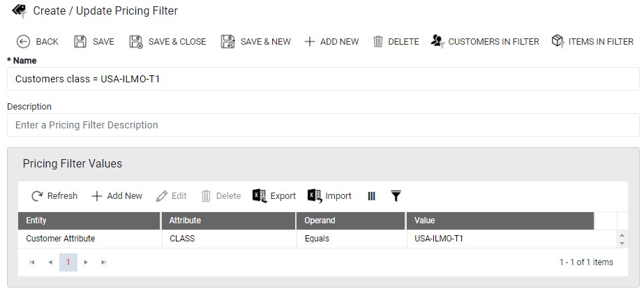Open CUSTOMERS IN FILTER

[485, 41]
